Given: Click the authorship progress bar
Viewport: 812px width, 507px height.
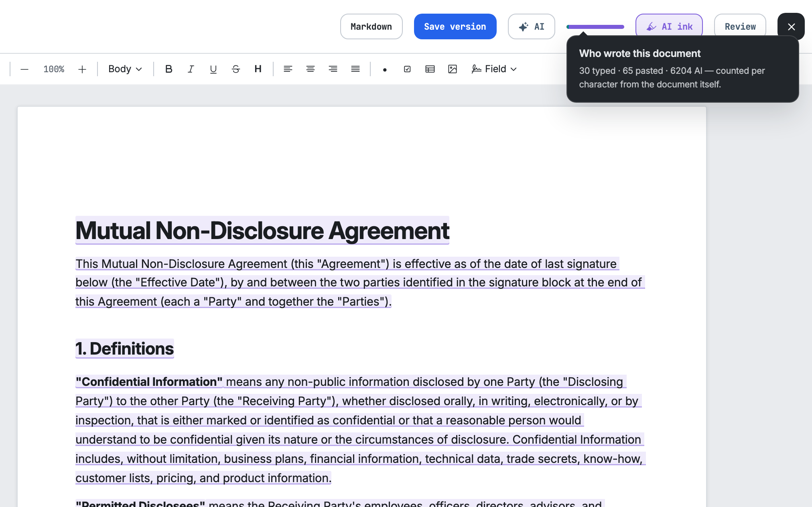Looking at the screenshot, I should pos(595,27).
